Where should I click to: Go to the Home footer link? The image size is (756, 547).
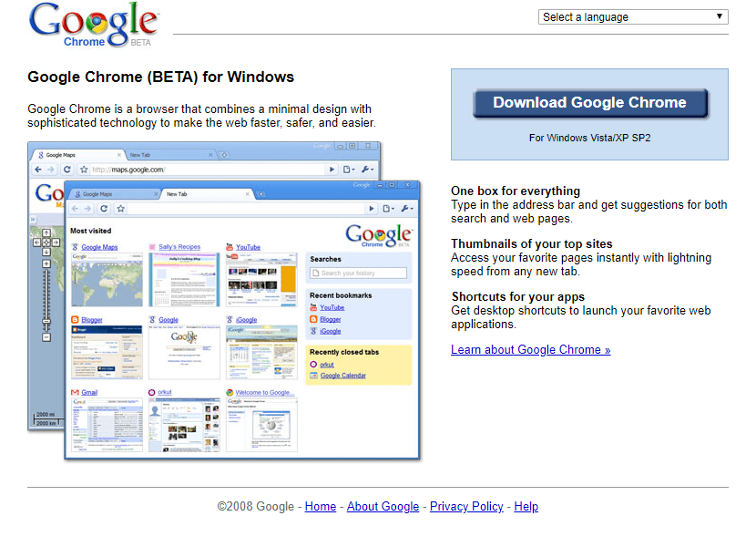[320, 507]
